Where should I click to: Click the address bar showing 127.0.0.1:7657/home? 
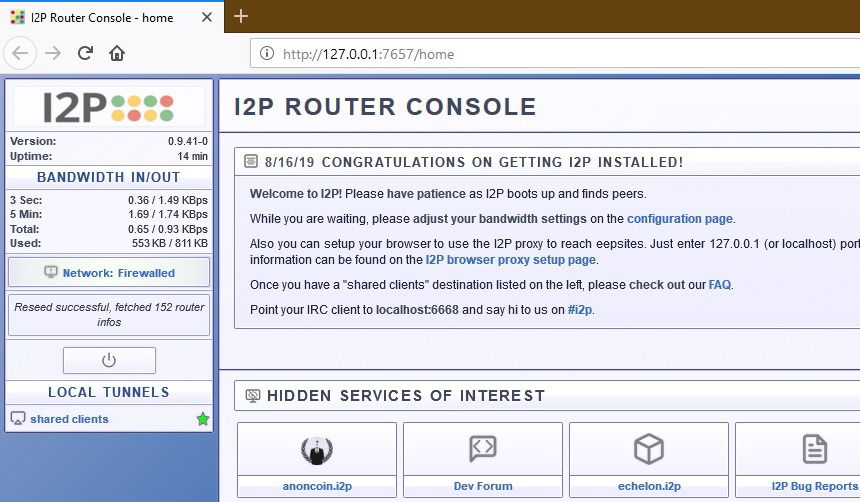pyautogui.click(x=555, y=53)
